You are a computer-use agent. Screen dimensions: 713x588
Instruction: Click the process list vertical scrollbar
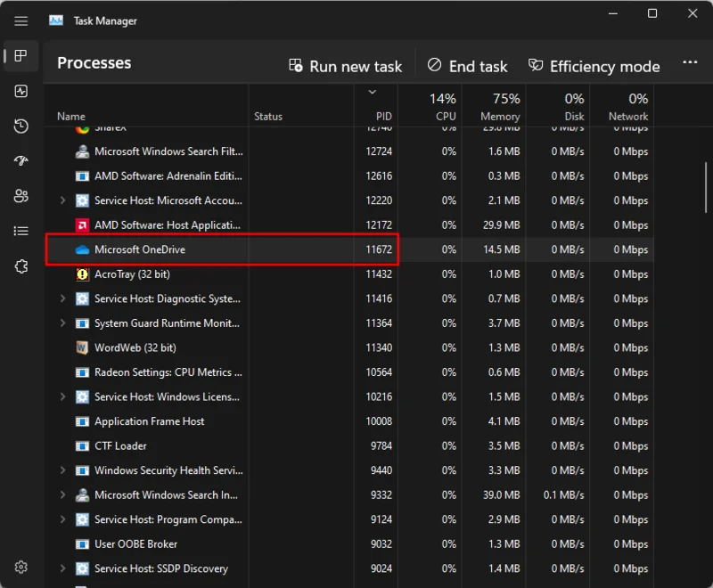click(x=706, y=187)
